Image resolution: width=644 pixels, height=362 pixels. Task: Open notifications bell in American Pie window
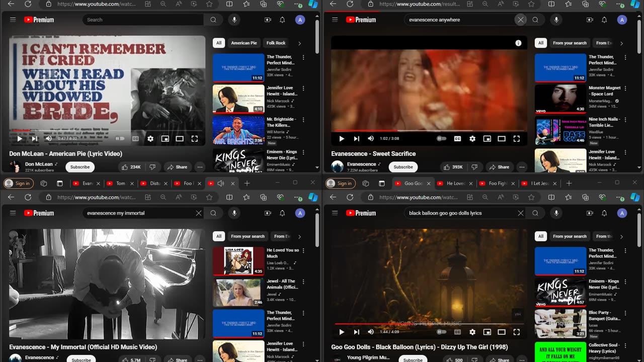click(x=282, y=20)
